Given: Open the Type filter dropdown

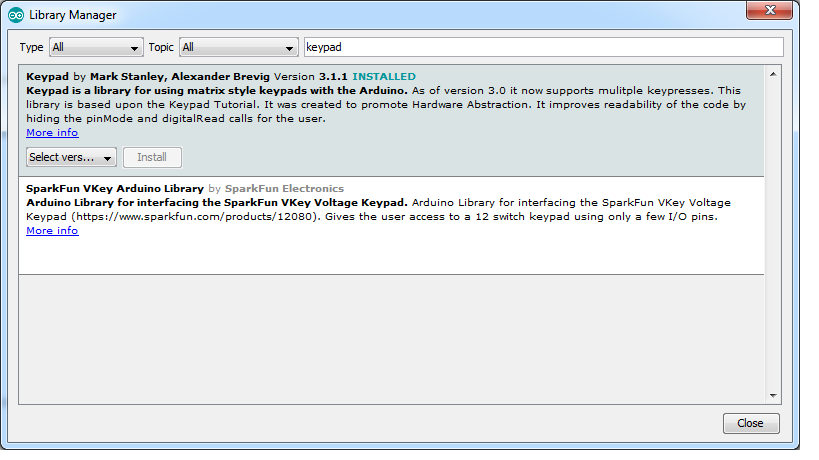Looking at the screenshot, I should coord(96,48).
